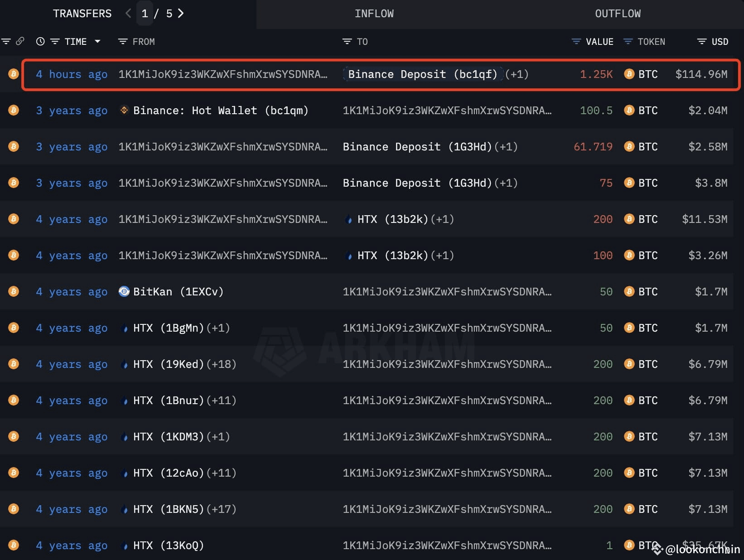Expand (+1) next to Binance Deposit (bc1qf)
744x560 pixels.
(517, 74)
